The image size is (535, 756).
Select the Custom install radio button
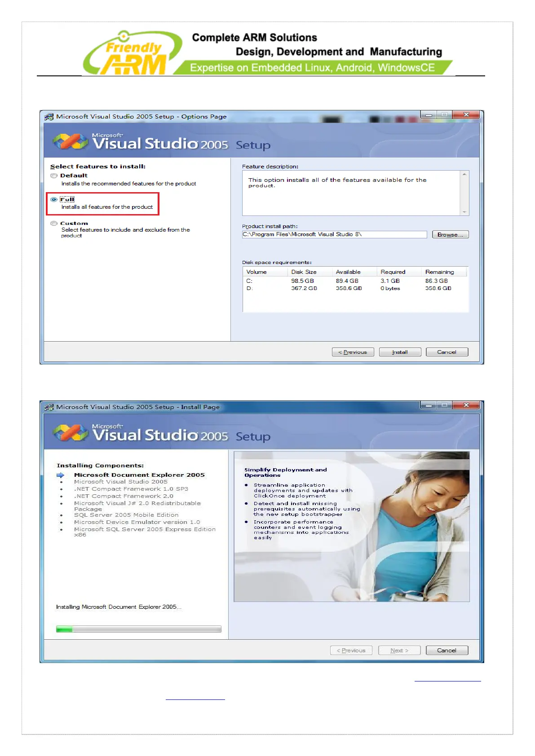[54, 223]
